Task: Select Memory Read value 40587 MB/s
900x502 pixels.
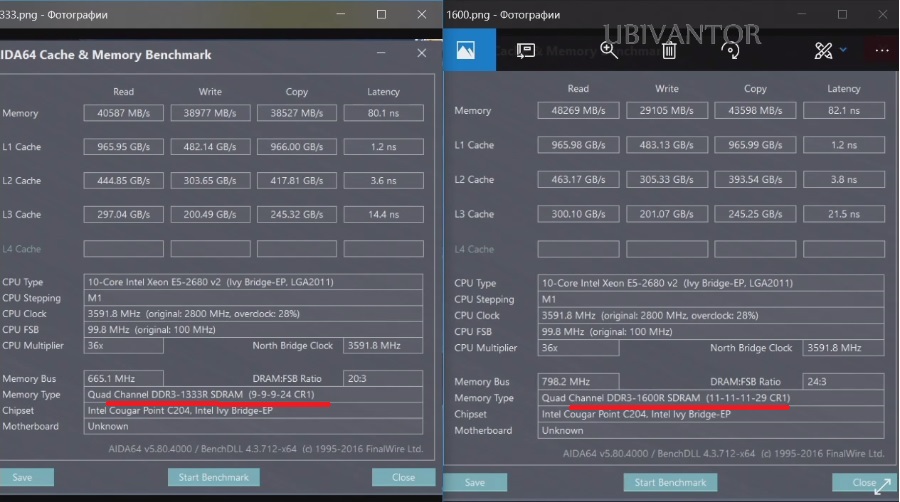Action: [x=123, y=113]
